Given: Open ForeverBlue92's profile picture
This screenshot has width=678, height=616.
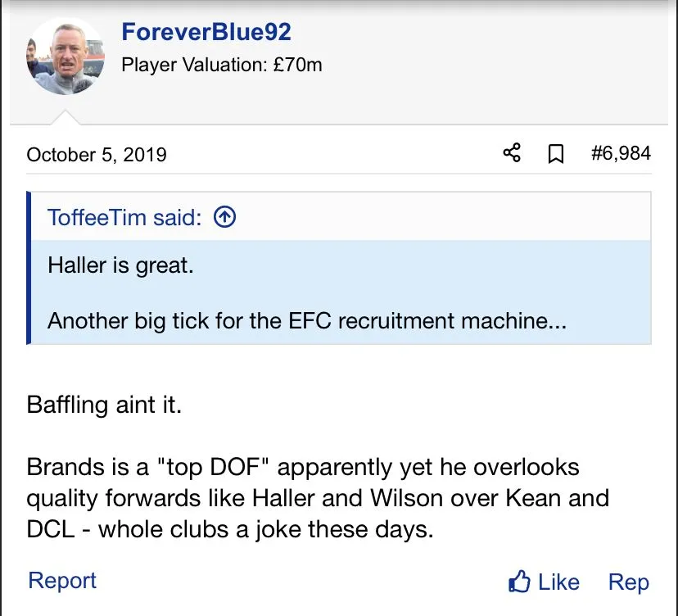Looking at the screenshot, I should pyautogui.click(x=66, y=56).
